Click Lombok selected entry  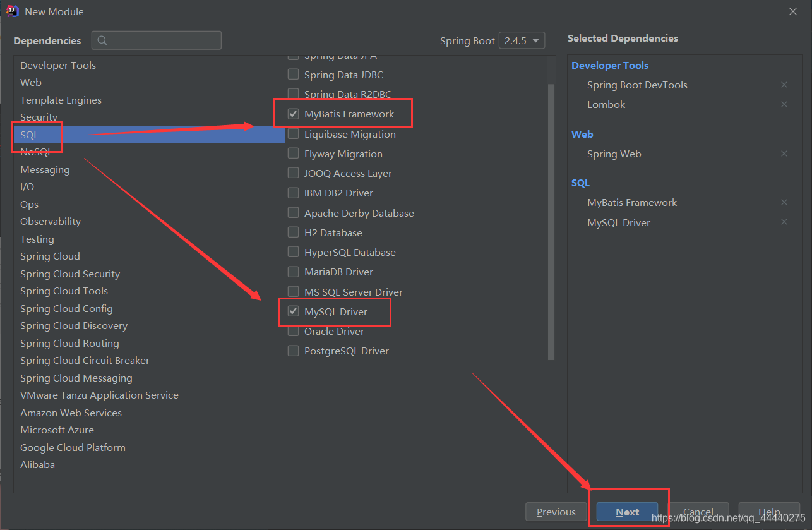[606, 104]
